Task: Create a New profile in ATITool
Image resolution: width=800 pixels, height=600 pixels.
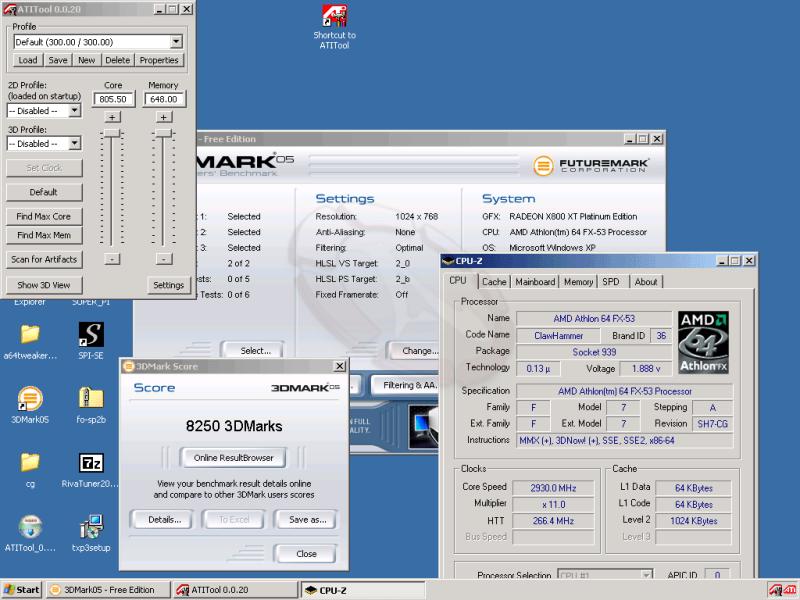Action: click(x=86, y=60)
